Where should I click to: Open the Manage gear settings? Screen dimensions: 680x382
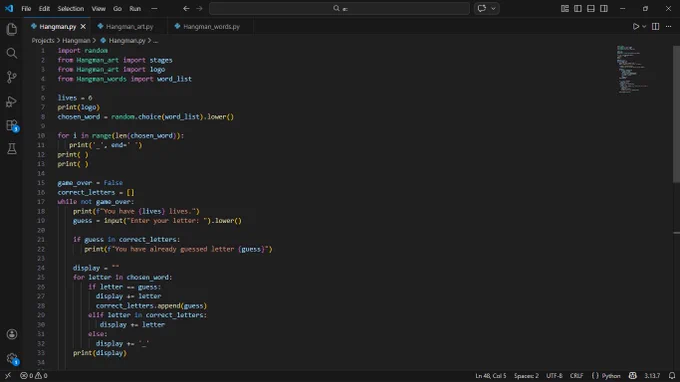(12, 358)
